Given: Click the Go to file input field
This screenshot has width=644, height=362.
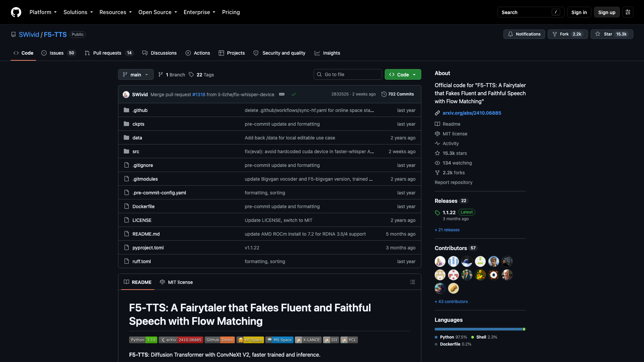Looking at the screenshot, I should pos(347,74).
